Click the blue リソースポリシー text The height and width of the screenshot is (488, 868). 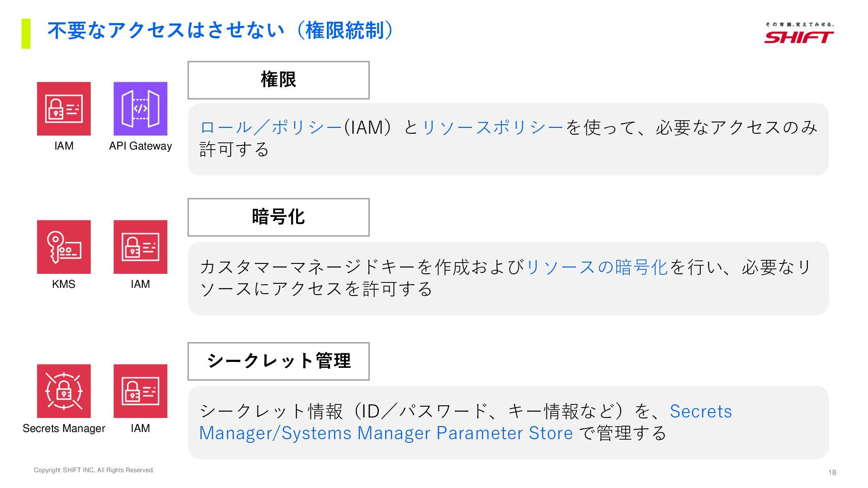(x=493, y=127)
